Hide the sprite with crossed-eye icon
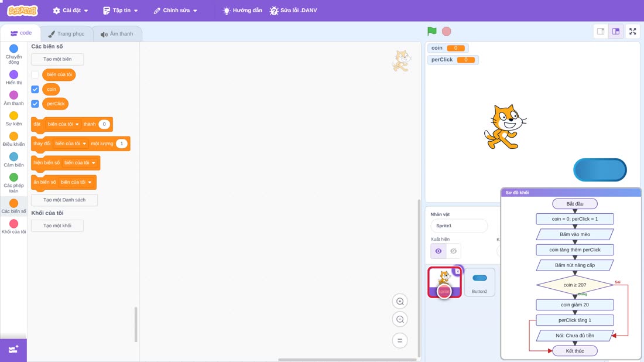Image resolution: width=644 pixels, height=362 pixels. pyautogui.click(x=453, y=251)
